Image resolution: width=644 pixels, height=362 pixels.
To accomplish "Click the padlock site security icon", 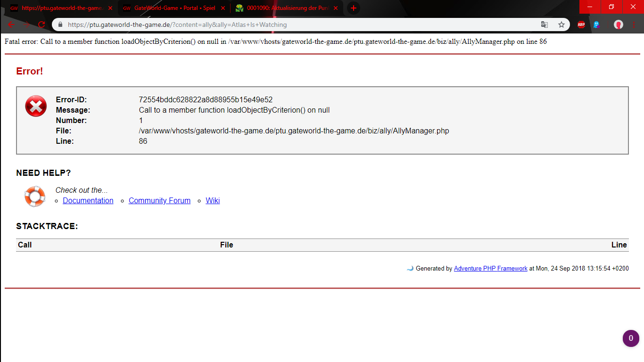I will [x=60, y=25].
